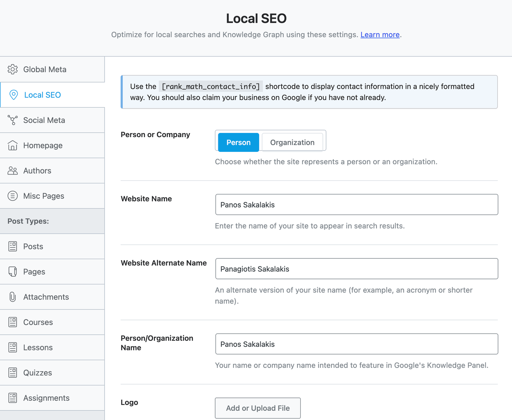Open the Misc Pages tab
Image resolution: width=512 pixels, height=420 pixels.
[52, 196]
